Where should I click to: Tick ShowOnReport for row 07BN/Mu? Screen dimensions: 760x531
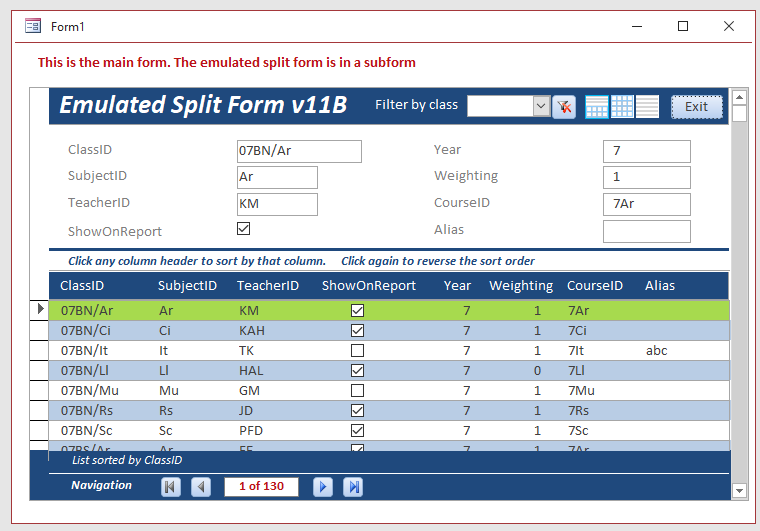(x=357, y=391)
